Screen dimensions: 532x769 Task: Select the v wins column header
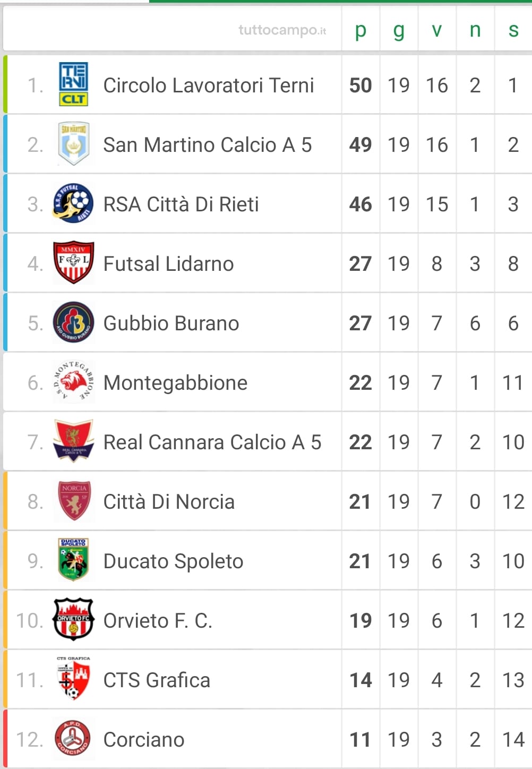437,30
